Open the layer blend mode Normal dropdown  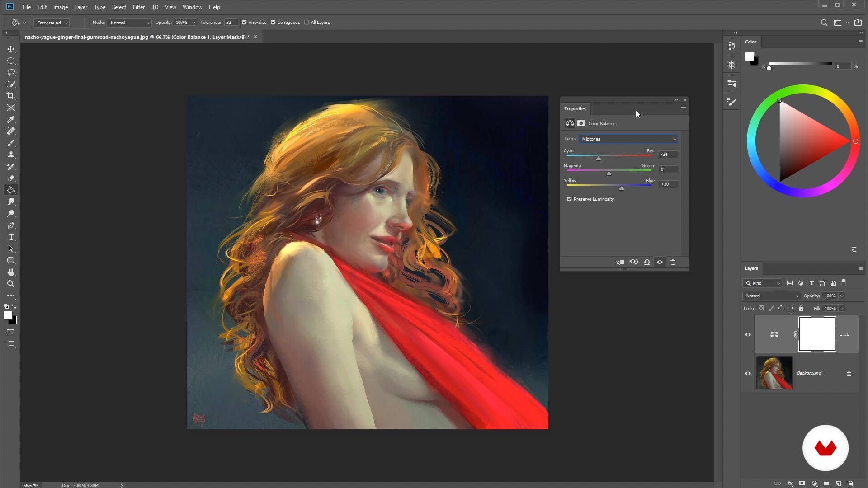(772, 296)
